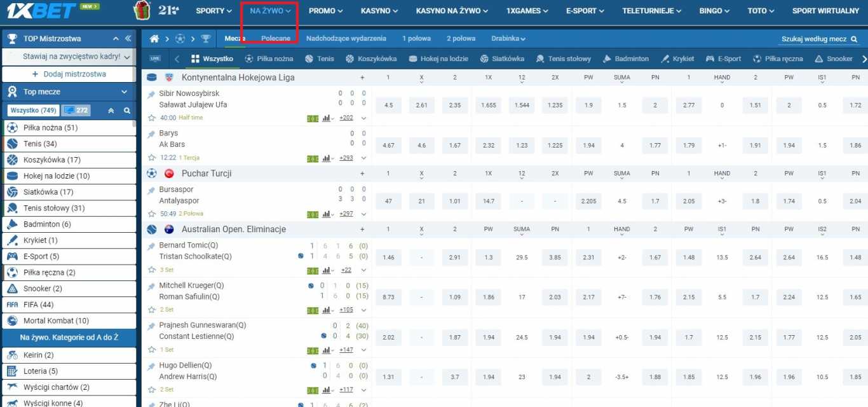Viewport: 868px width, 407px height.
Task: Click the home icon in the breadcrumb bar
Action: coord(153,38)
